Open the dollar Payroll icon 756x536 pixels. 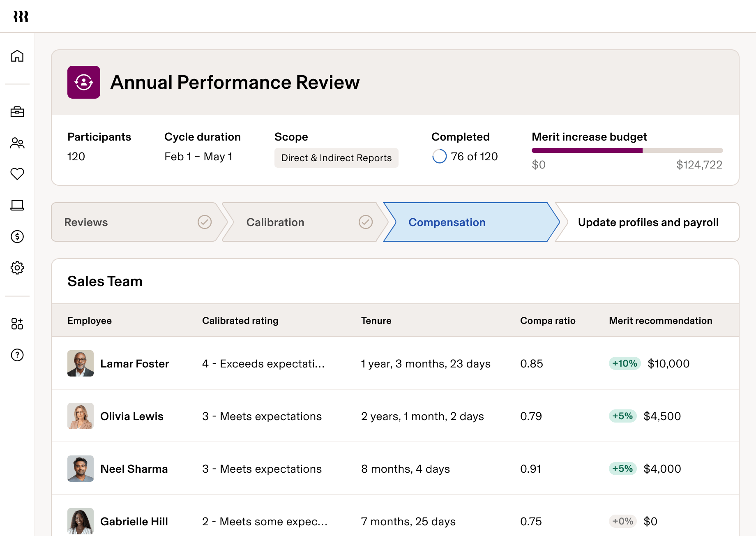pos(17,237)
